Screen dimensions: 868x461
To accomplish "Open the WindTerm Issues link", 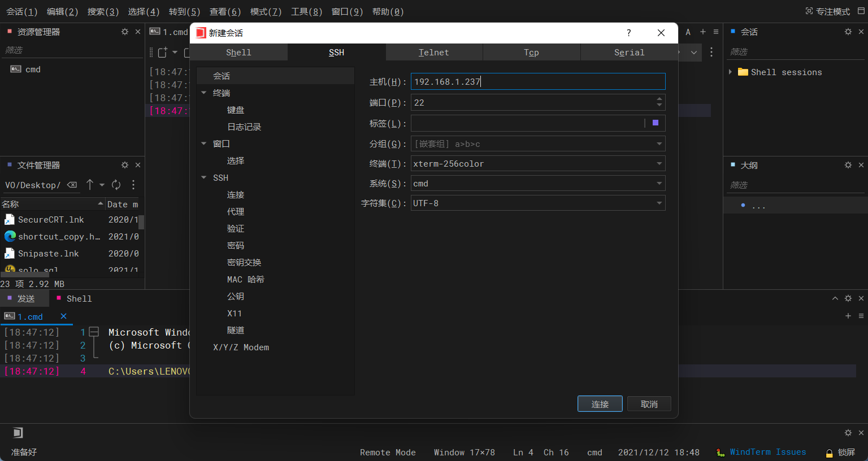I will [767, 452].
